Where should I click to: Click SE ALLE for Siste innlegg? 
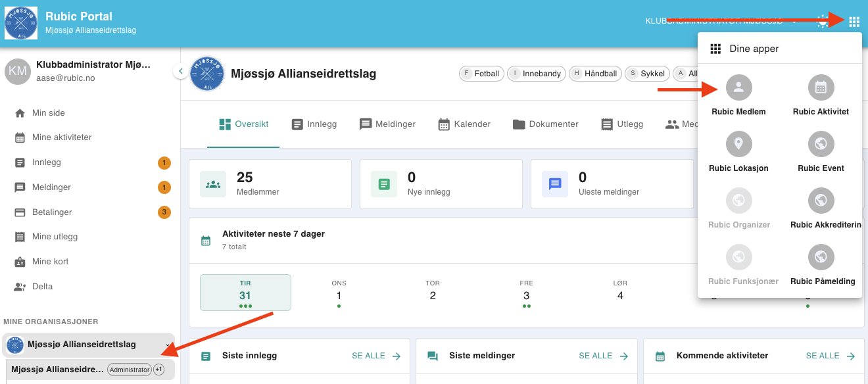(376, 356)
